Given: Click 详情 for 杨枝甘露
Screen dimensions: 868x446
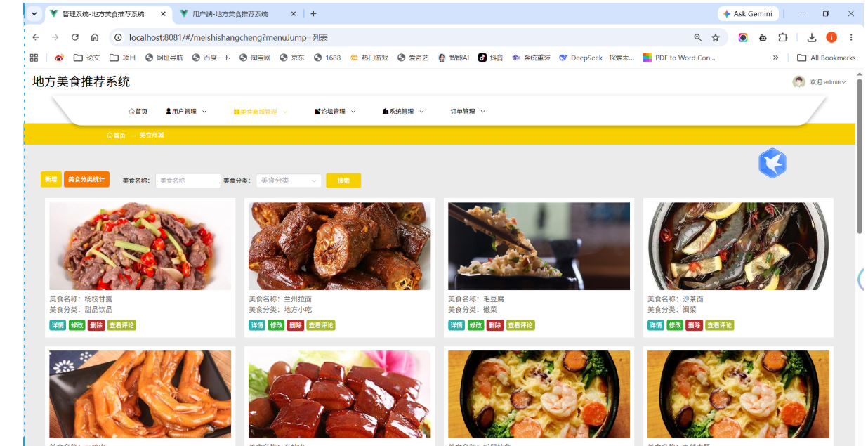Looking at the screenshot, I should click(x=58, y=325).
